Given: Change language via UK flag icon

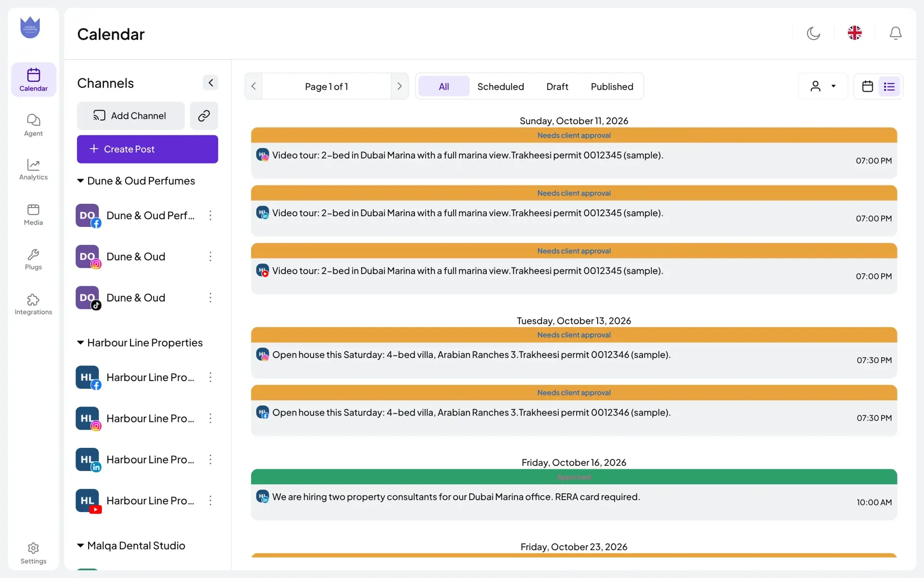Looking at the screenshot, I should click(855, 33).
